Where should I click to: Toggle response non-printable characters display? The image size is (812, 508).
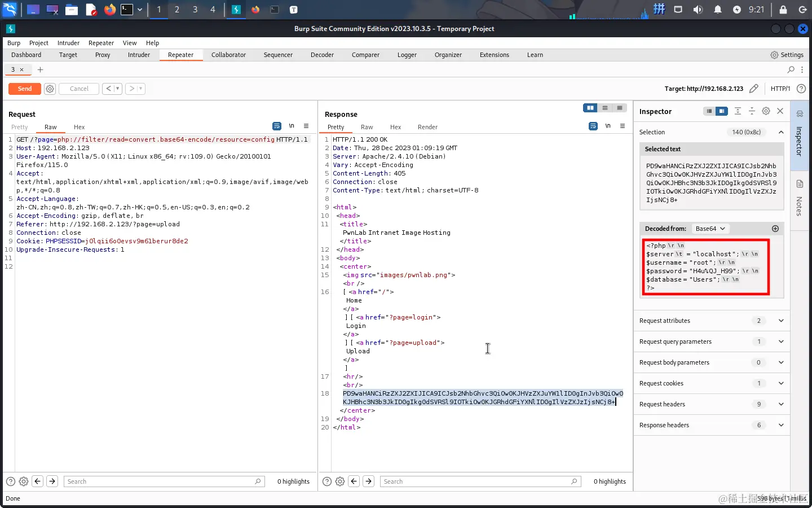click(x=608, y=126)
